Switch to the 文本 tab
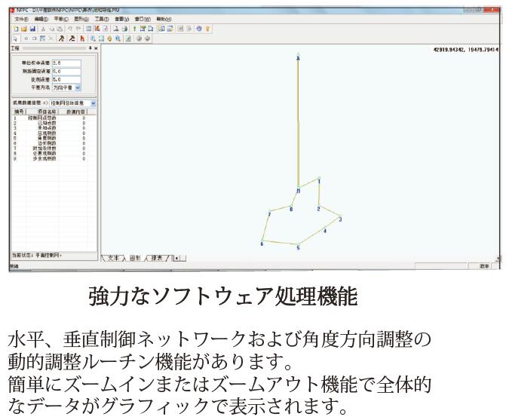 (117, 257)
